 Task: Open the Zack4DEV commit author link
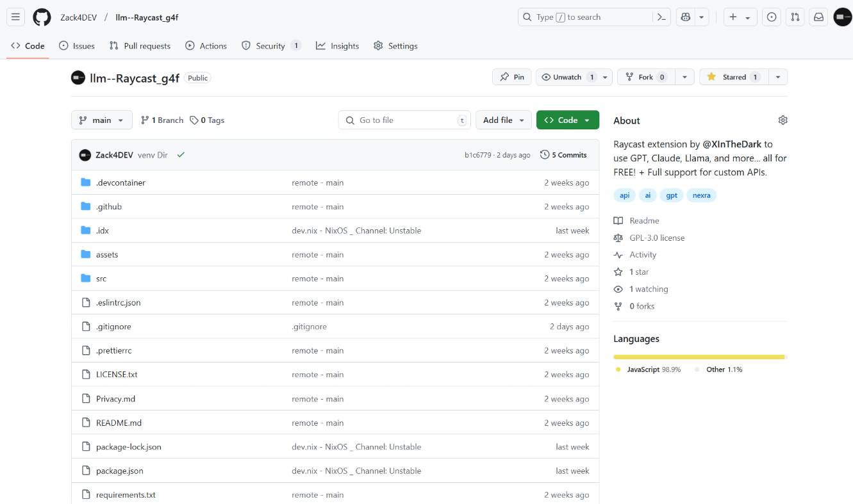click(114, 155)
